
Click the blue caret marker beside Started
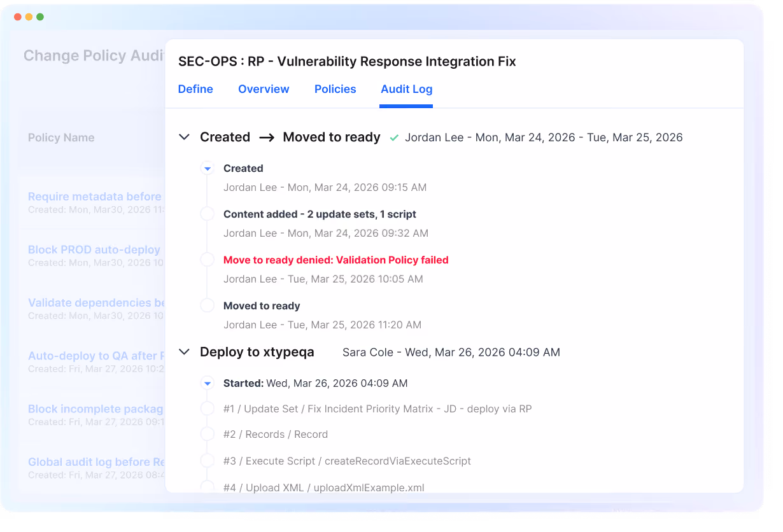[x=208, y=384]
